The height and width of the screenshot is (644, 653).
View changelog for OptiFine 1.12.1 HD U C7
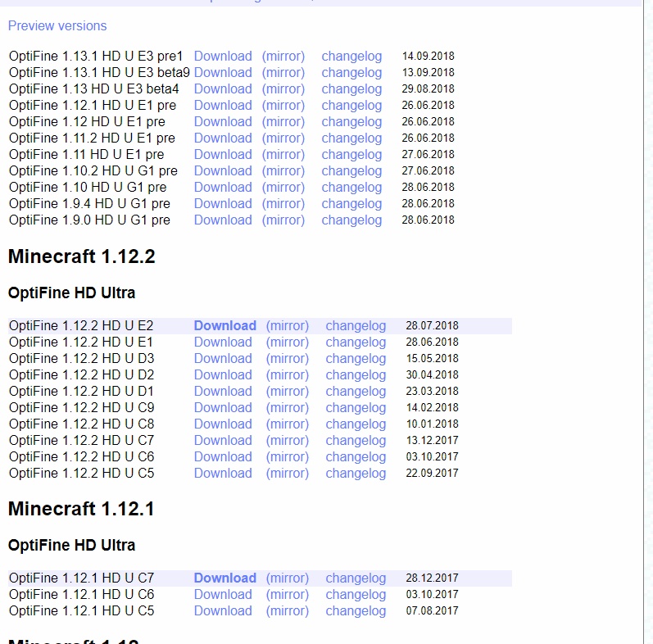click(x=356, y=578)
